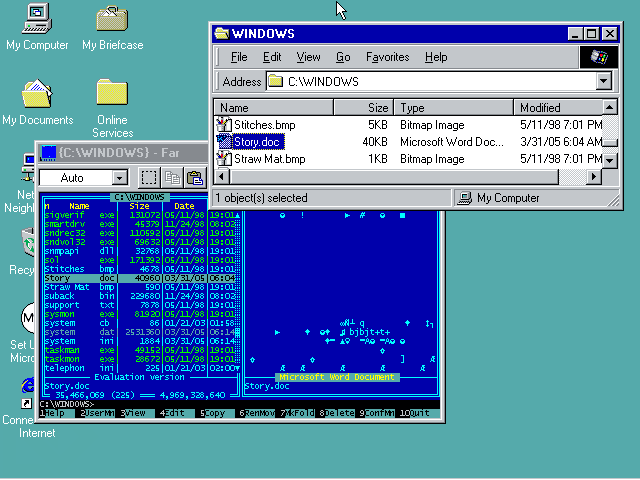
Task: Click Explorer vertical scrollbar down arrow
Action: (609, 160)
